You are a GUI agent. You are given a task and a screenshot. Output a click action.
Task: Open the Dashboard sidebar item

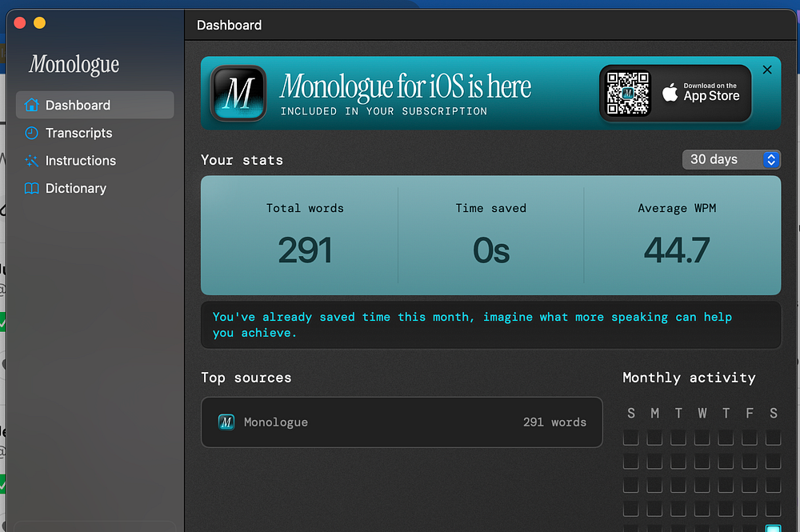(x=95, y=105)
